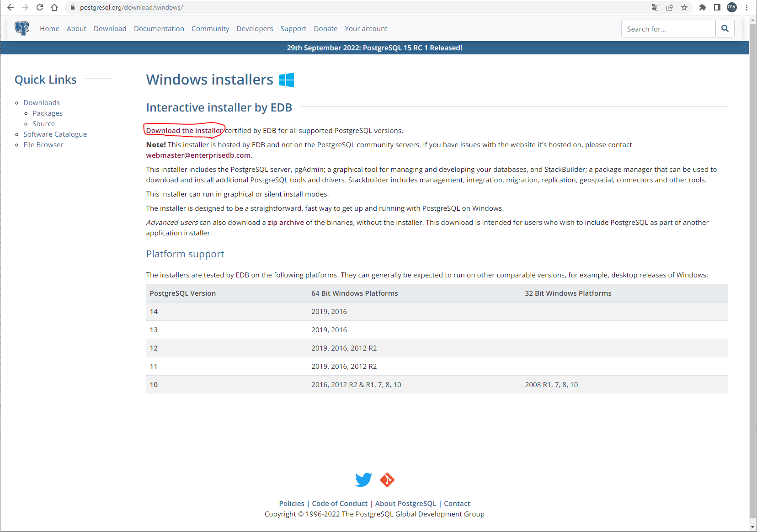Open the translate page icon

pyautogui.click(x=655, y=7)
